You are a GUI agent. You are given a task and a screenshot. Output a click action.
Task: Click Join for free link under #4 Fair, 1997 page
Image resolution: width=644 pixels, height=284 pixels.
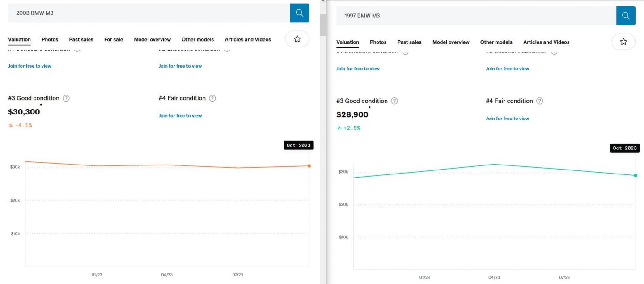508,118
